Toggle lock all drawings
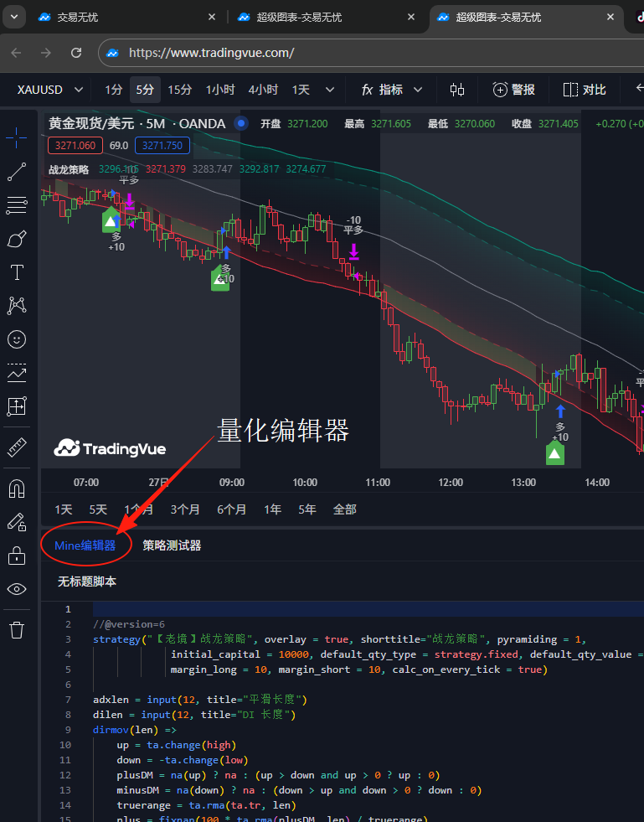The image size is (644, 822). pos(16,556)
